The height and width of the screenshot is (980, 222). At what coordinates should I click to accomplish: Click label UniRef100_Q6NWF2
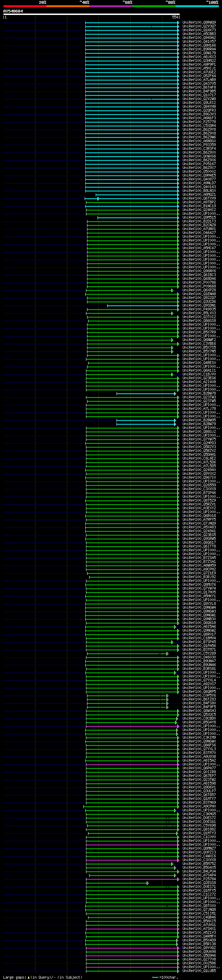pyautogui.click(x=199, y=340)
